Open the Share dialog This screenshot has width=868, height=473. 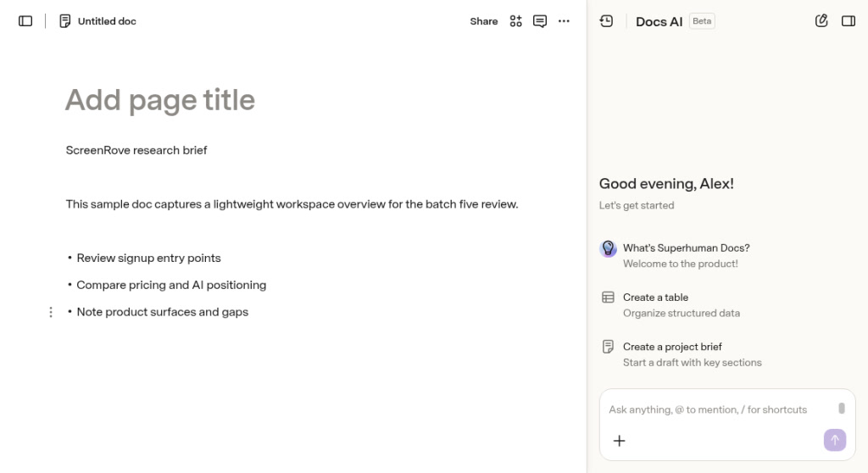pyautogui.click(x=483, y=21)
